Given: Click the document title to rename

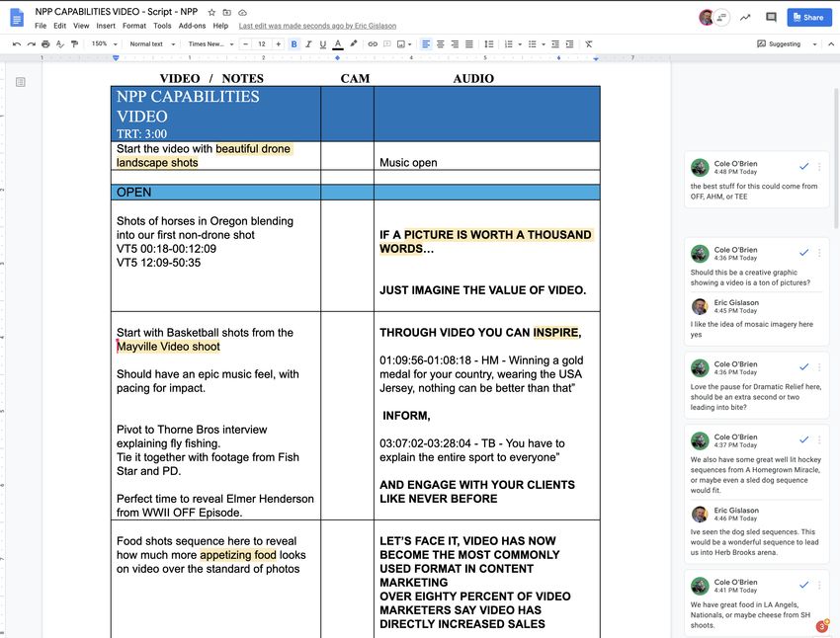Looking at the screenshot, I should point(117,11).
